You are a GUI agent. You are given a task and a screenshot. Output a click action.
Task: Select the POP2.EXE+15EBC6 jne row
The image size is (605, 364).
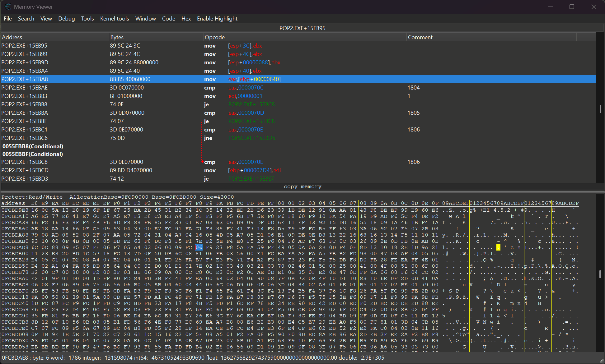pyautogui.click(x=298, y=138)
